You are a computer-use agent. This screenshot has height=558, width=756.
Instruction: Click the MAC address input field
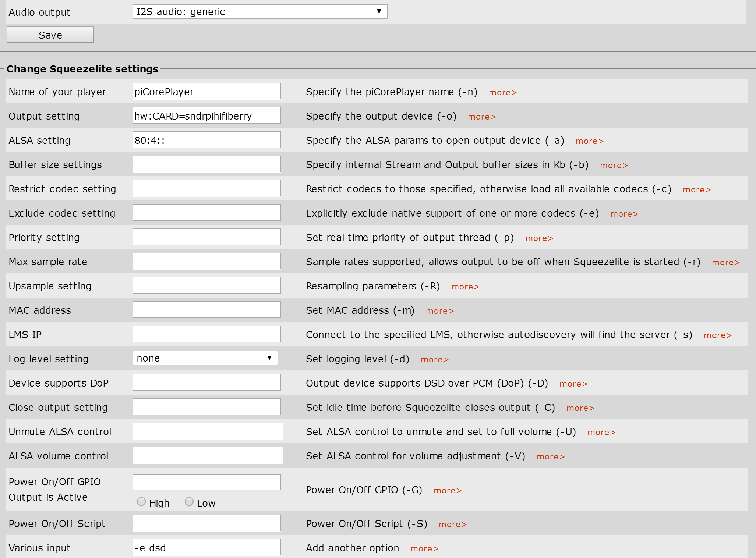pyautogui.click(x=206, y=310)
